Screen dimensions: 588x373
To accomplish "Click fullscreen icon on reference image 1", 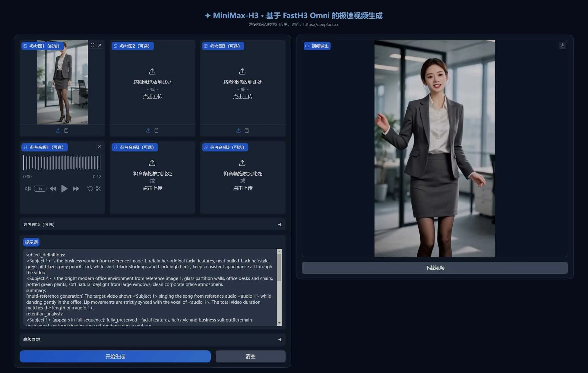I will [93, 45].
